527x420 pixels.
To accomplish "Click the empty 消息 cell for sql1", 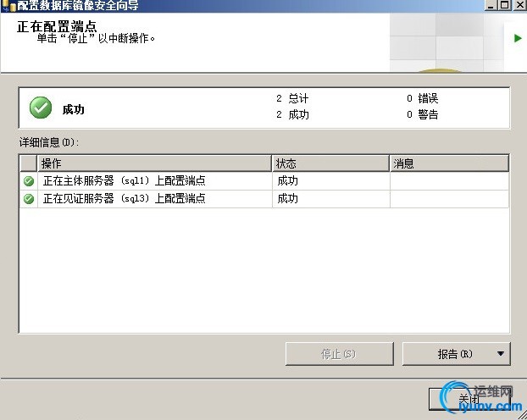I will pyautogui.click(x=449, y=181).
